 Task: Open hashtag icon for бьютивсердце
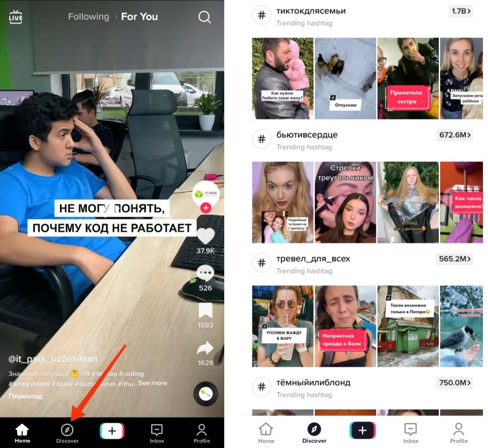[x=262, y=139]
